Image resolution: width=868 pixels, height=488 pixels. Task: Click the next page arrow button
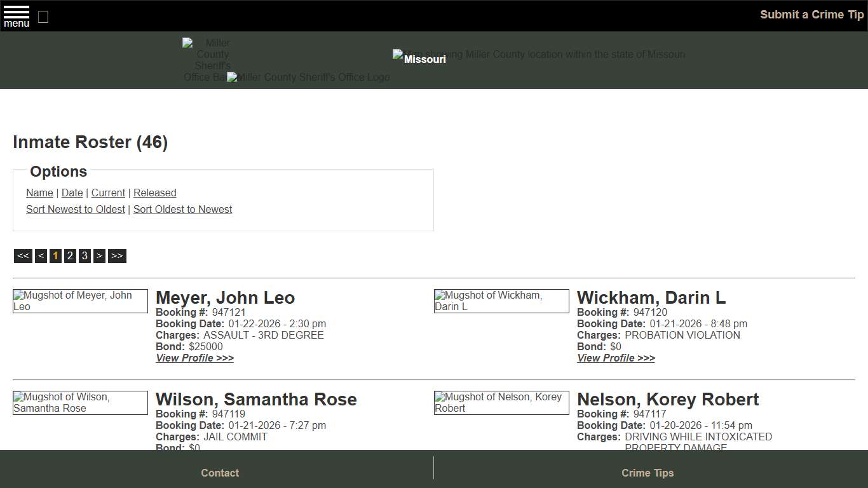point(99,255)
